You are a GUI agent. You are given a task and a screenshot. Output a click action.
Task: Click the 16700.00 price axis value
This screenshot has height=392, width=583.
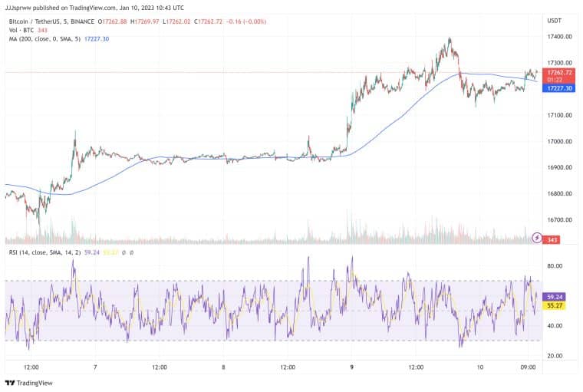(x=559, y=220)
